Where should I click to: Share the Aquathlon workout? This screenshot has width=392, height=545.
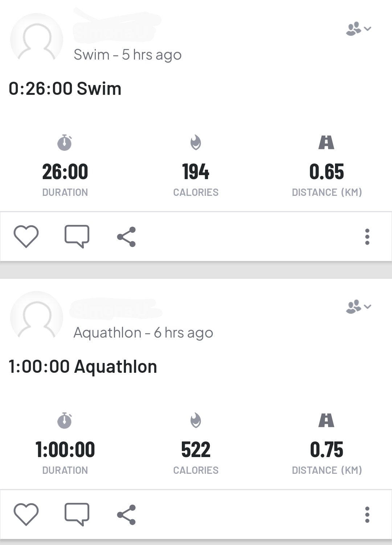[x=126, y=515]
